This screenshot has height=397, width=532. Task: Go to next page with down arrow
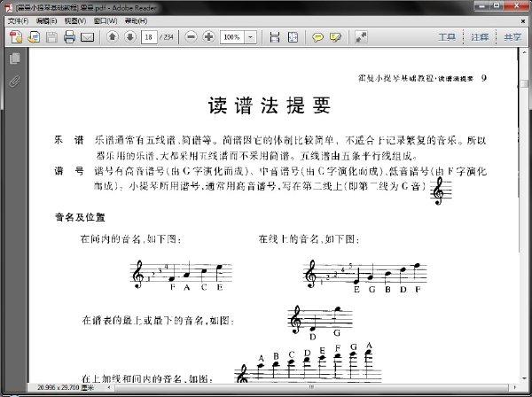click(130, 36)
